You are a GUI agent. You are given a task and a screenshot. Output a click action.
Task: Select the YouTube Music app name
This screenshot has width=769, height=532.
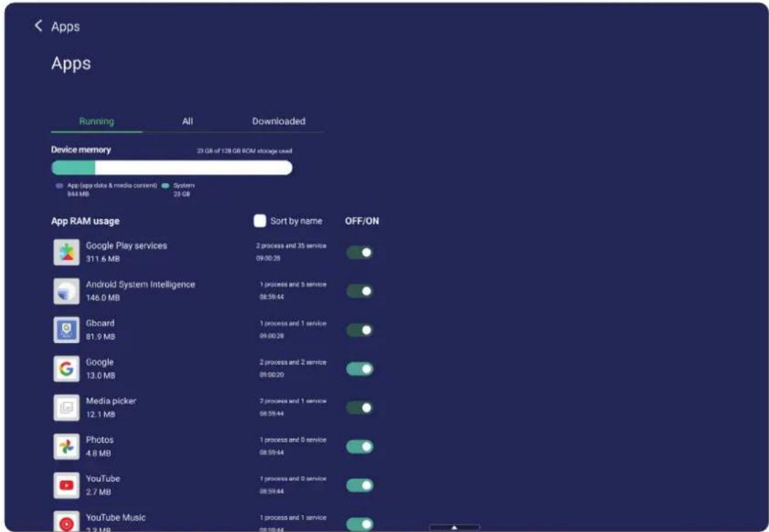(x=115, y=517)
